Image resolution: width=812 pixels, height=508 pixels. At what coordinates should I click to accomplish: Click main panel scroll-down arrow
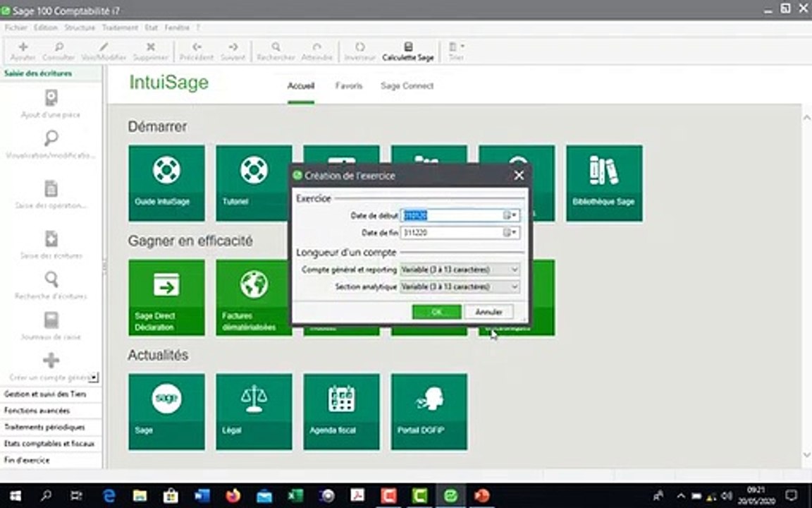[806, 455]
